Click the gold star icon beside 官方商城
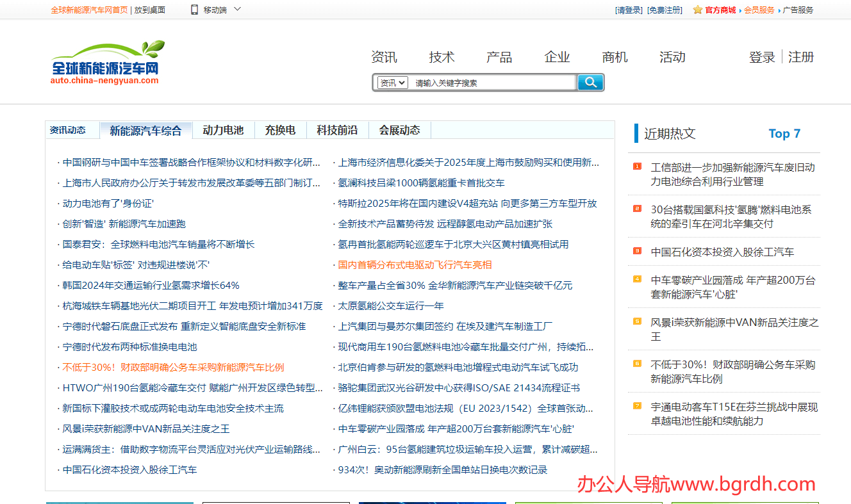Screen dimensions: 851x504 click(697, 10)
